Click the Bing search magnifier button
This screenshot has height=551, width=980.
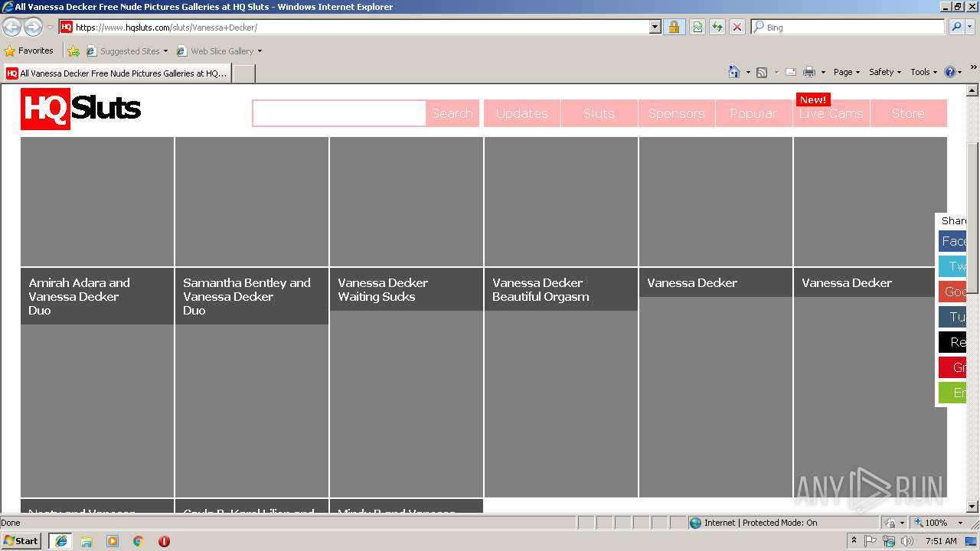click(x=955, y=27)
